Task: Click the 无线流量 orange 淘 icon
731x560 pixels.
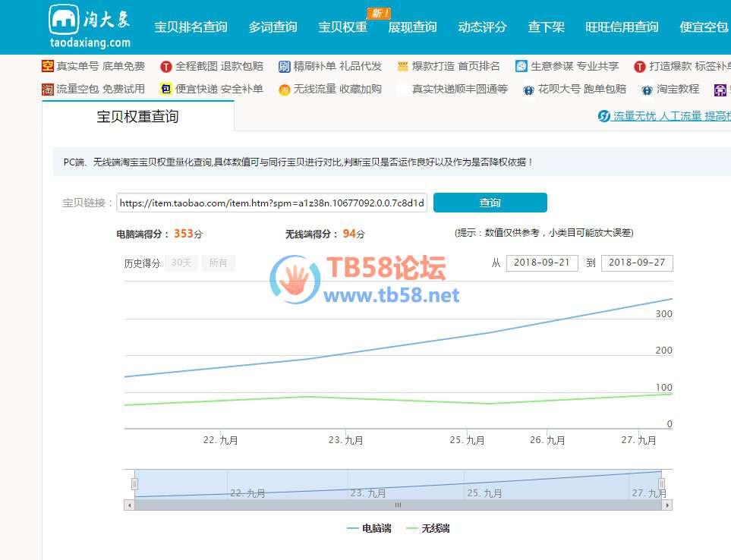Action: pyautogui.click(x=285, y=90)
